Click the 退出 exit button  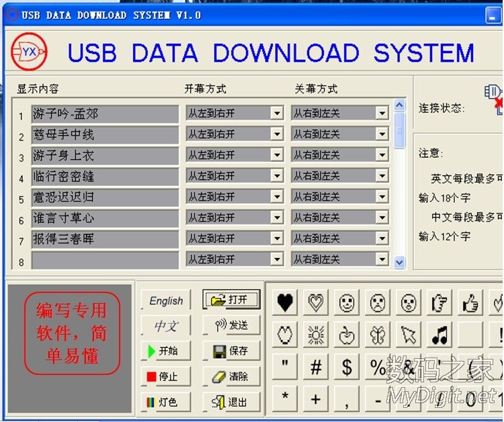(231, 402)
